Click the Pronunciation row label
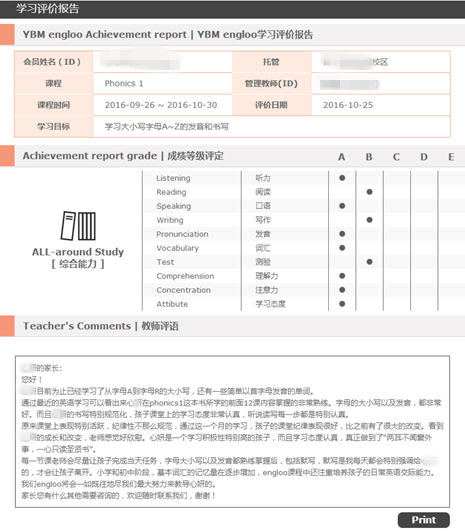The image size is (465, 532). point(182,234)
